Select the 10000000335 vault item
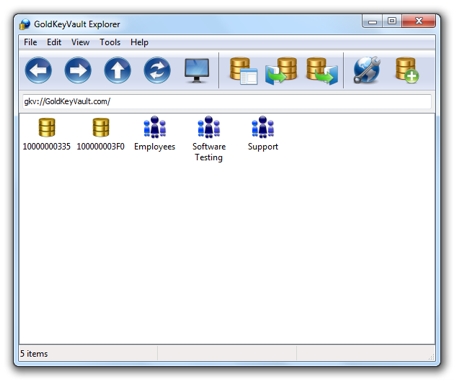Screen dimensions: 456x382 click(47, 133)
